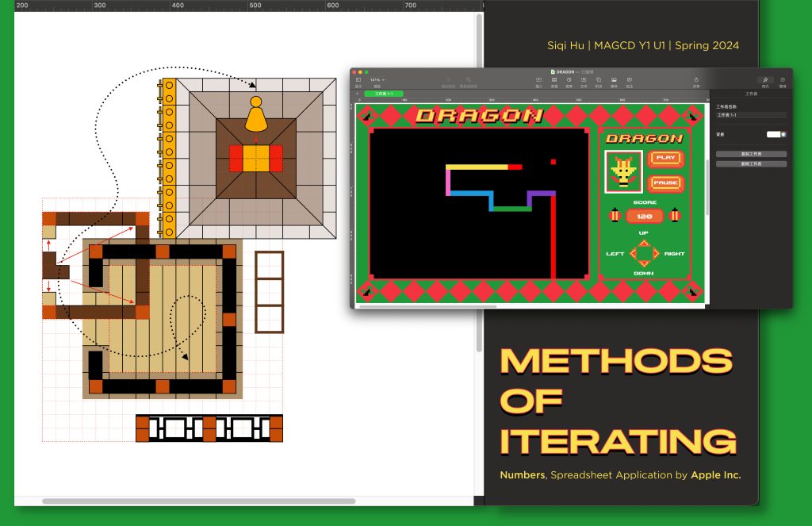Open the Shape icon in Numbers toolbar
Screen dimensions: 812x526
tap(599, 80)
